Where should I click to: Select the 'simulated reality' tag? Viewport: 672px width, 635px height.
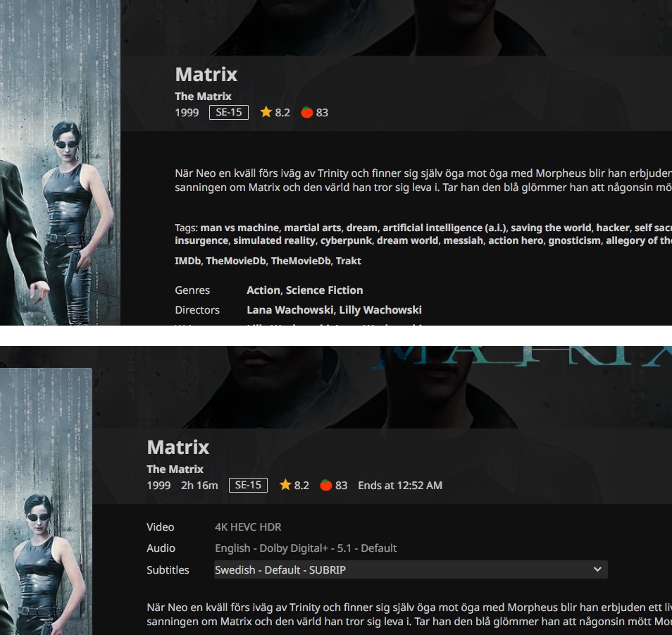click(x=274, y=240)
